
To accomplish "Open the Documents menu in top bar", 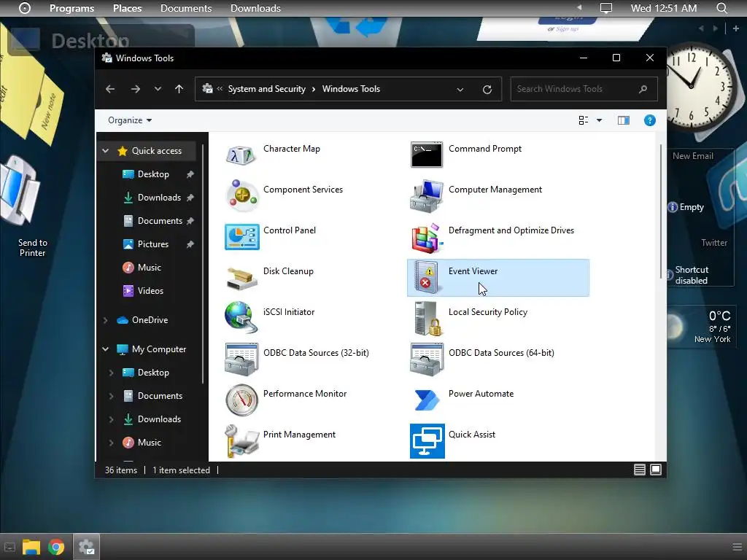I will click(186, 8).
